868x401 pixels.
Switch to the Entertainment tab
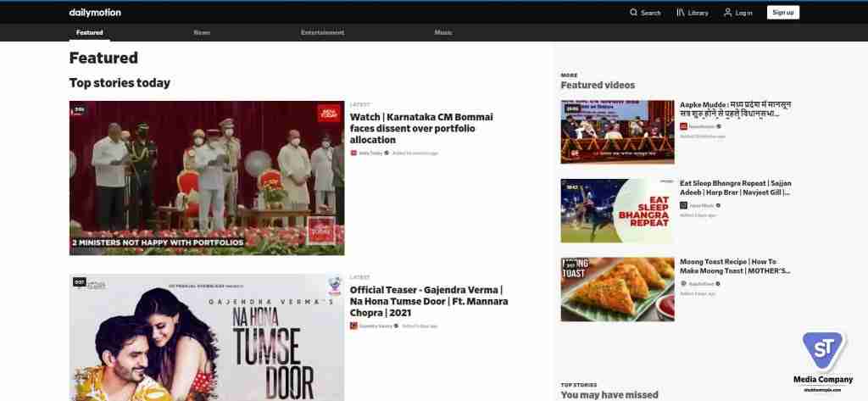pyautogui.click(x=322, y=32)
